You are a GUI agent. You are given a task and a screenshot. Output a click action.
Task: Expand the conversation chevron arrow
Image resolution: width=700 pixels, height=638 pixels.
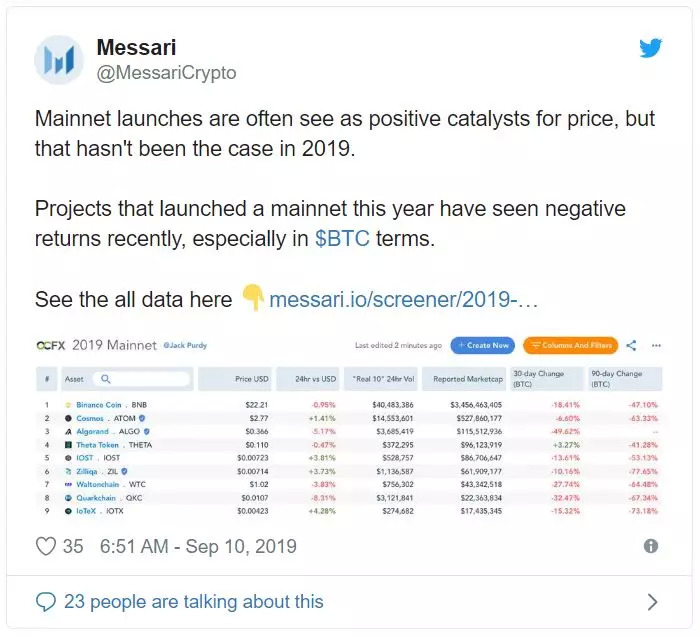pyautogui.click(x=652, y=601)
